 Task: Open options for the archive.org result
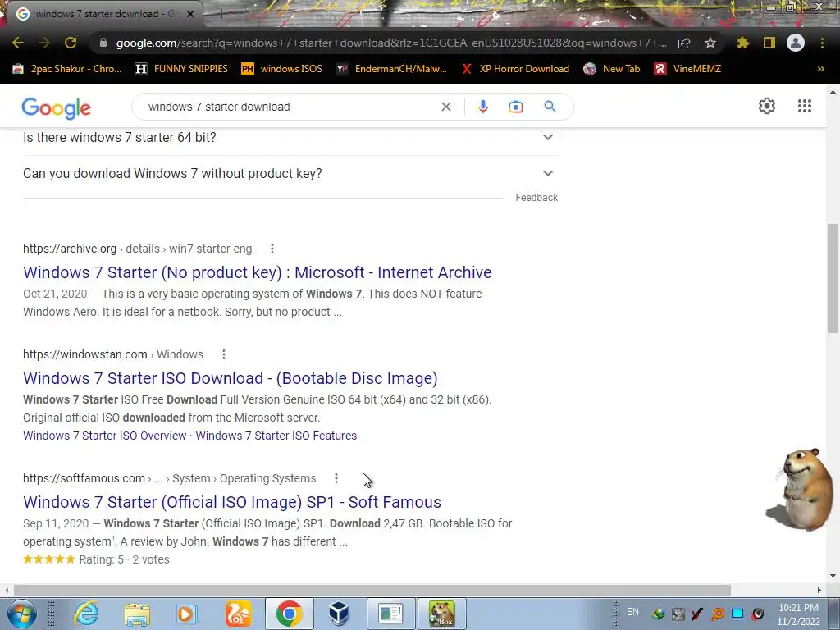point(272,249)
